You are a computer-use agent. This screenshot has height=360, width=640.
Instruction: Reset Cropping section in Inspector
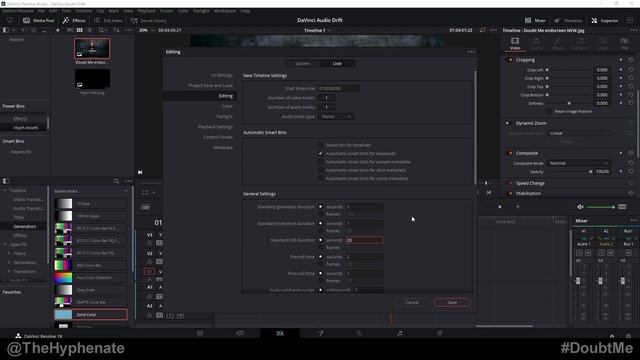point(631,60)
